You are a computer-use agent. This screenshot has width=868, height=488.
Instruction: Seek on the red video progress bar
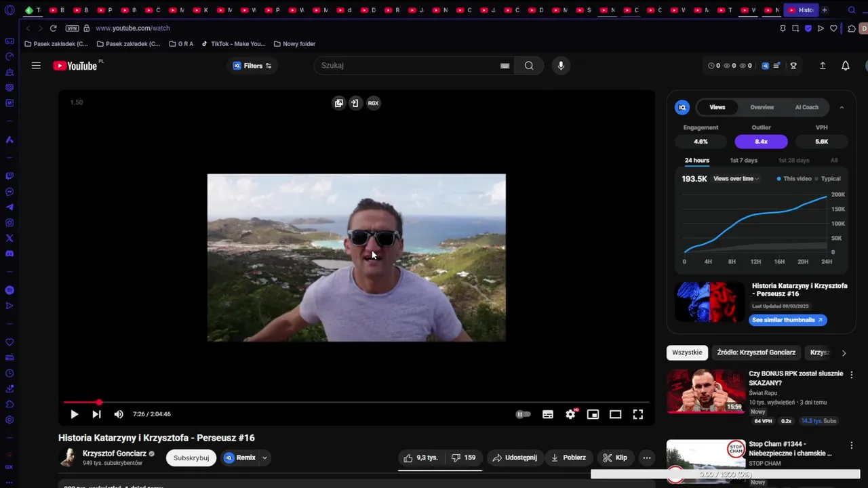coord(356,403)
